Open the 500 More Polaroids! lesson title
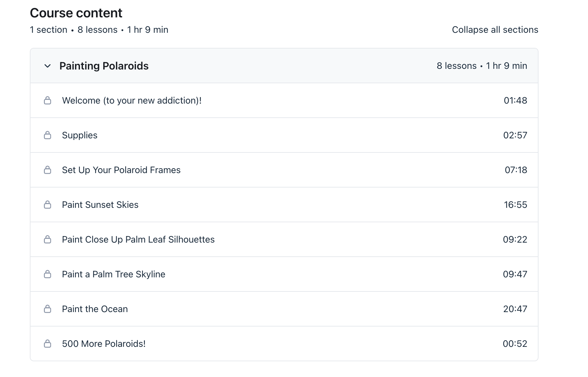This screenshot has width=588, height=377. (104, 344)
